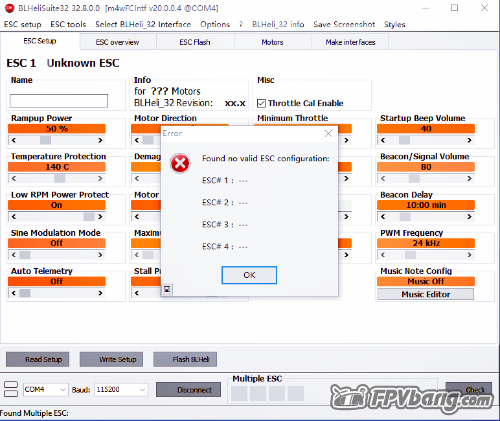500x421 pixels.
Task: Select the ESC Setup tab
Action: (40, 41)
